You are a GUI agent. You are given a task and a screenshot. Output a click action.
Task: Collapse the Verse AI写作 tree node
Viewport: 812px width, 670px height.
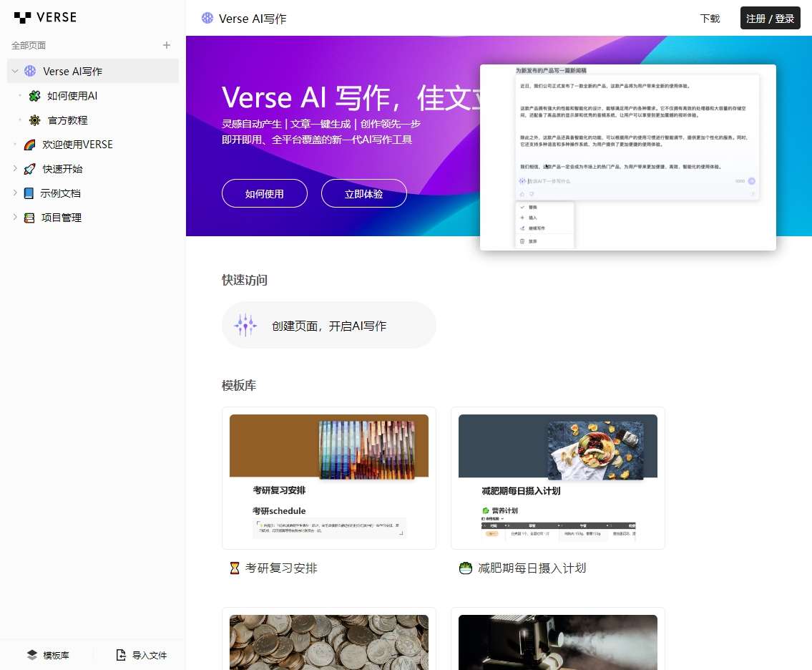click(x=14, y=71)
